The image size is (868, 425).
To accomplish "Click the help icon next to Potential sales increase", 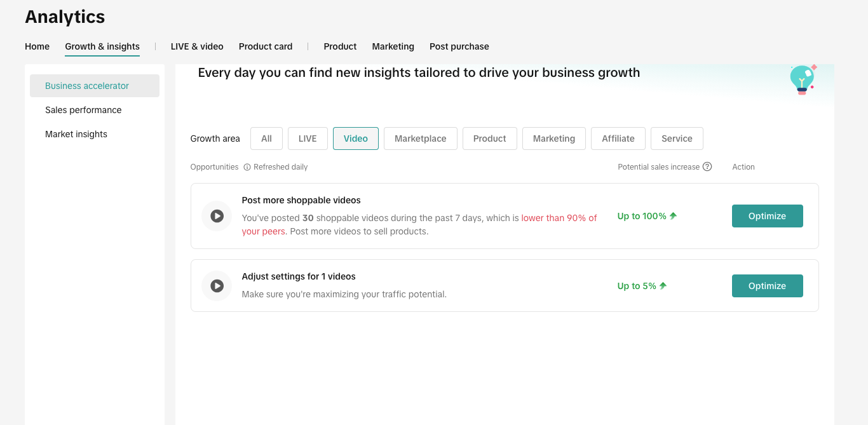I will click(707, 166).
